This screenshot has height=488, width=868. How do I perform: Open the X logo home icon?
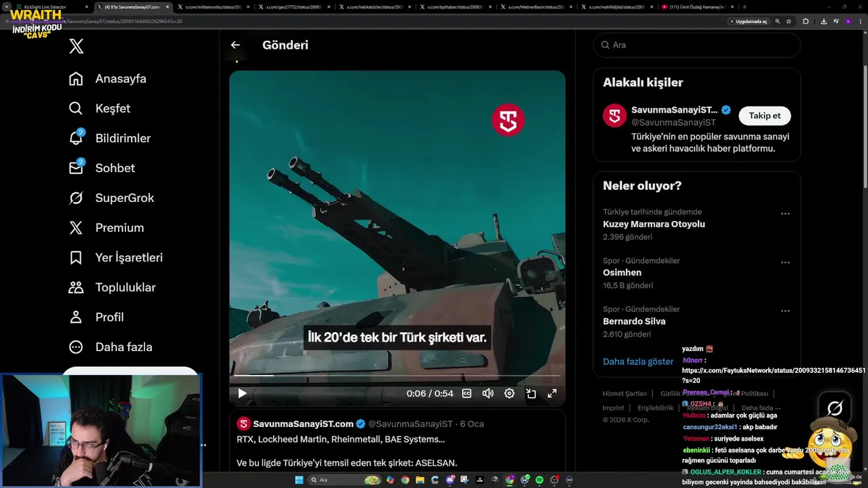pyautogui.click(x=76, y=46)
